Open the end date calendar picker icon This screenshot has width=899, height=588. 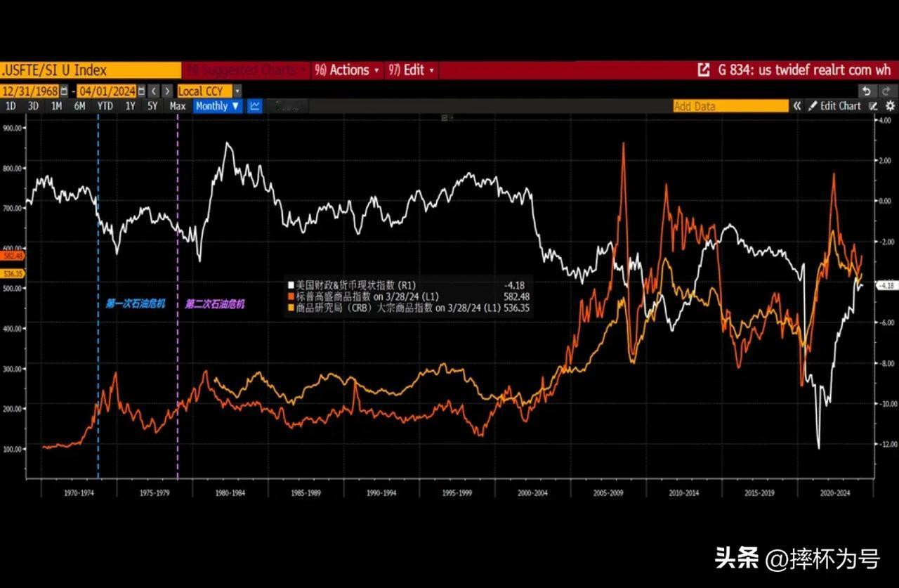tap(141, 91)
